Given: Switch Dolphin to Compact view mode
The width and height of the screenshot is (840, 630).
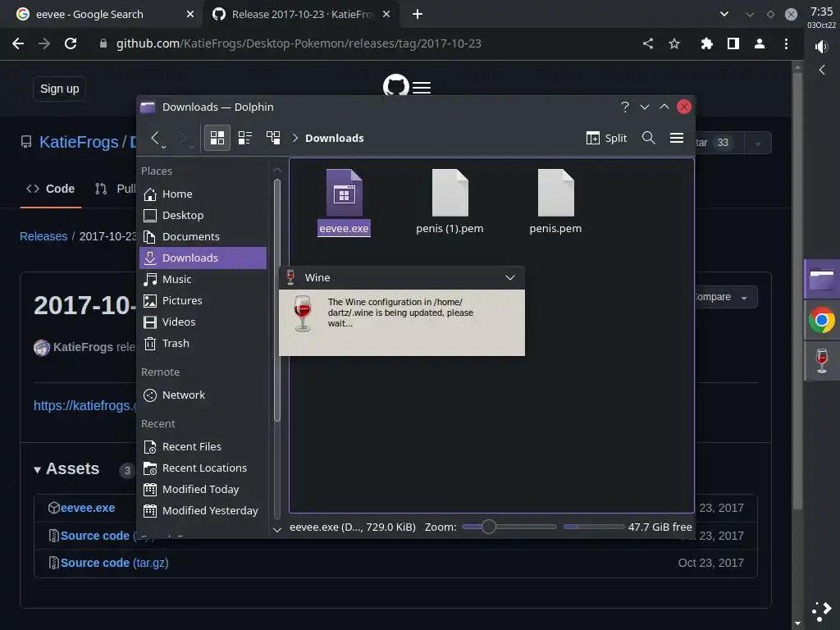Looking at the screenshot, I should [x=245, y=138].
